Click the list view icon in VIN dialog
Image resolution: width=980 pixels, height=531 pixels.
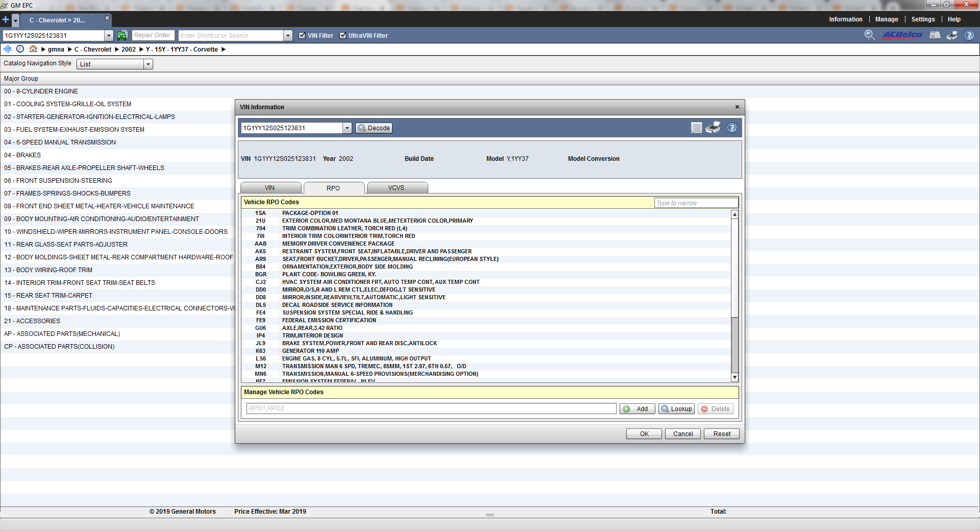(696, 128)
